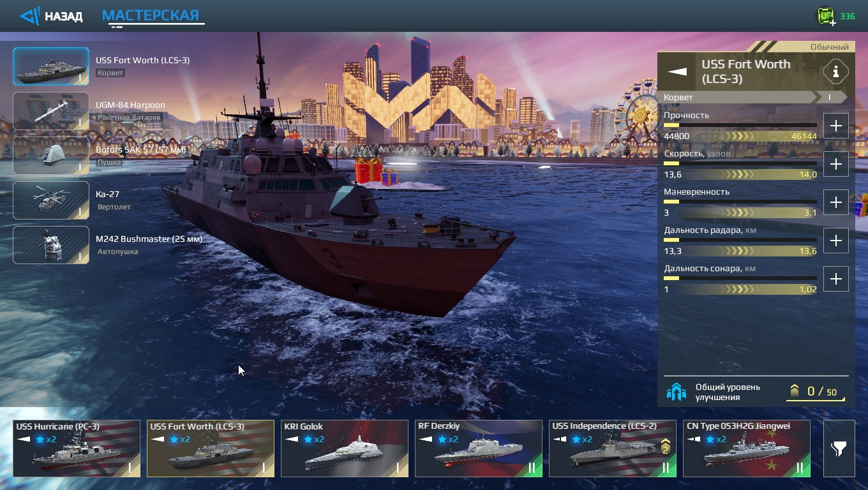Click the Маневренность progress bar

740,202
